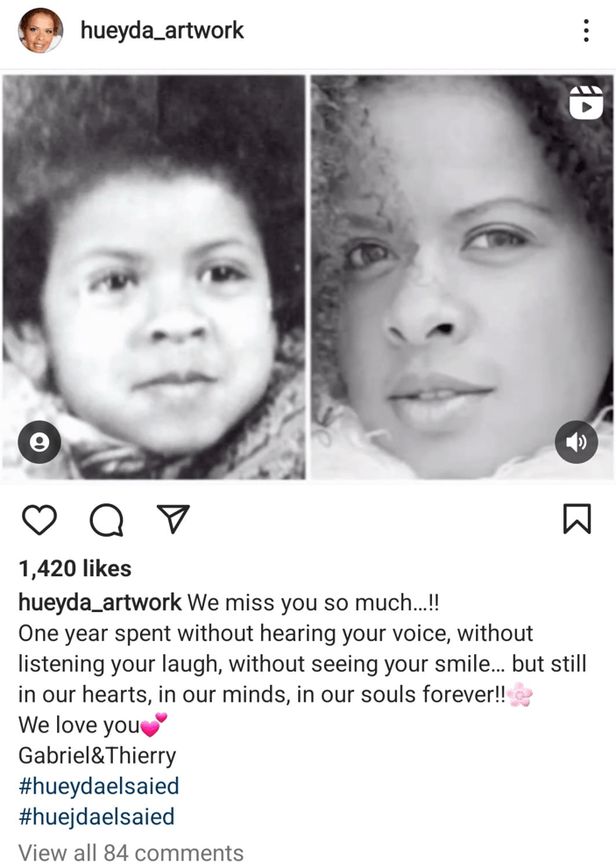
Task: Open the #hueydaelsaied hashtag
Action: point(99,786)
